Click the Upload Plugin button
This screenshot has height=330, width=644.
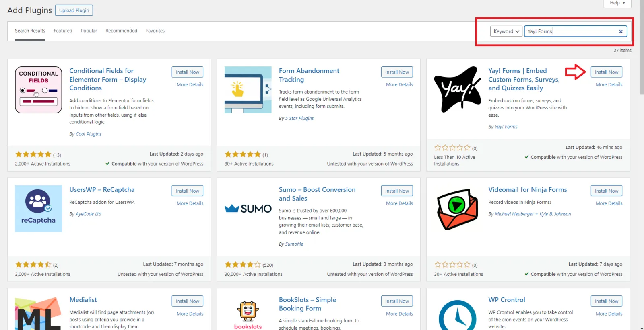tap(74, 10)
